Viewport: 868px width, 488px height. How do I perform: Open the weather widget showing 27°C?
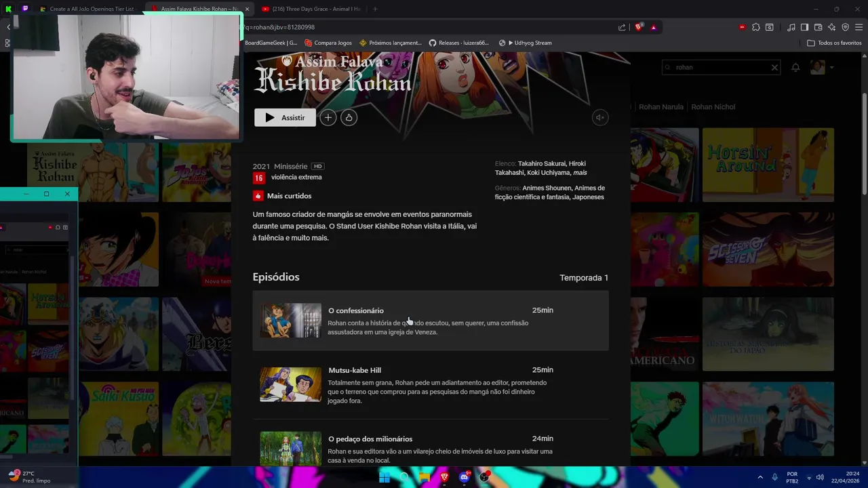pyautogui.click(x=28, y=477)
